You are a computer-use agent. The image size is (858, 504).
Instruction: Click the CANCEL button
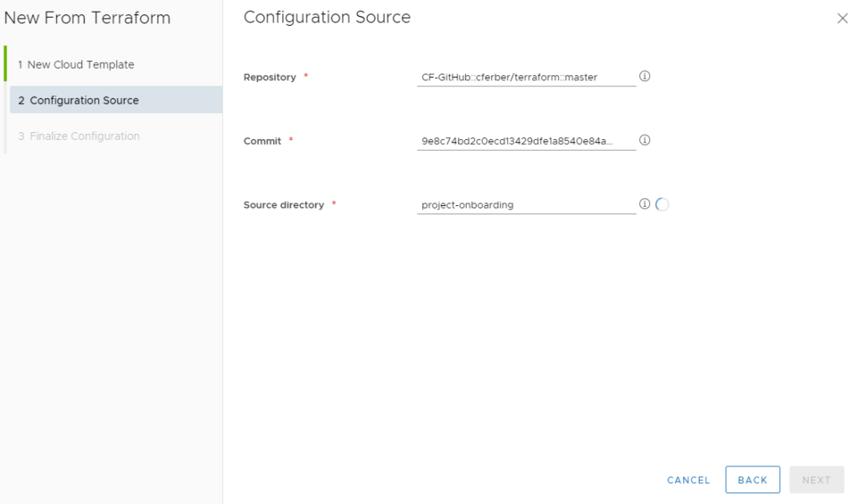click(x=689, y=480)
